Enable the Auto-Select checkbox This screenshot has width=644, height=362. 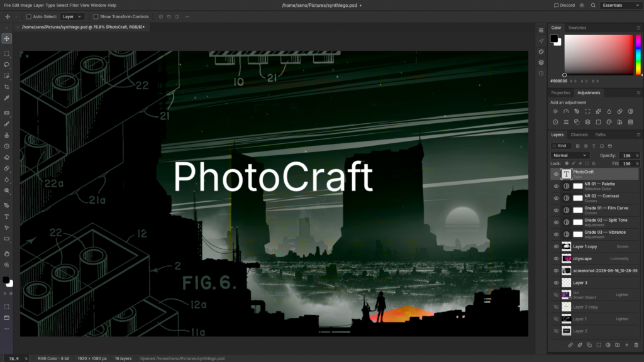pos(29,17)
